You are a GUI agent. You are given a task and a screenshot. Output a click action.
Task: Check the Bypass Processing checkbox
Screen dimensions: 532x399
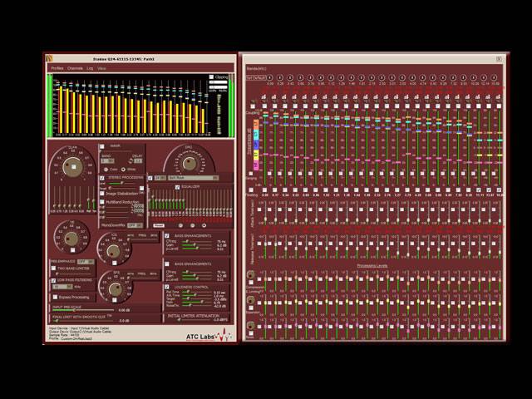point(55,298)
